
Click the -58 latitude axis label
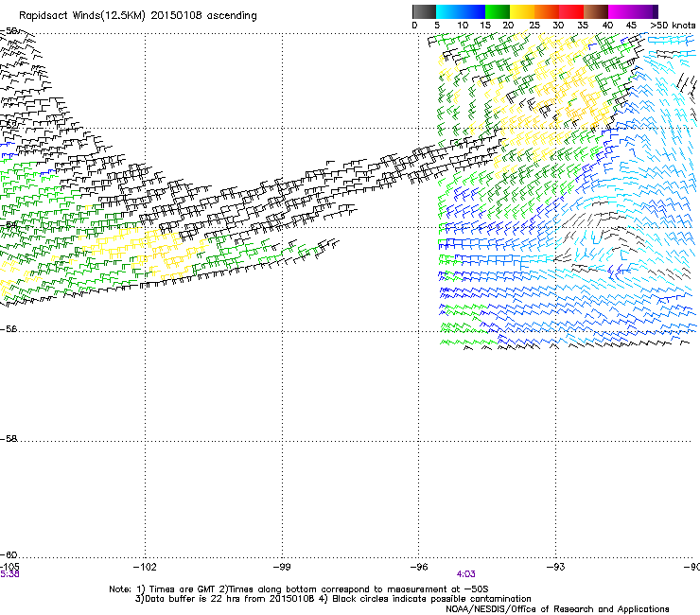pyautogui.click(x=9, y=439)
